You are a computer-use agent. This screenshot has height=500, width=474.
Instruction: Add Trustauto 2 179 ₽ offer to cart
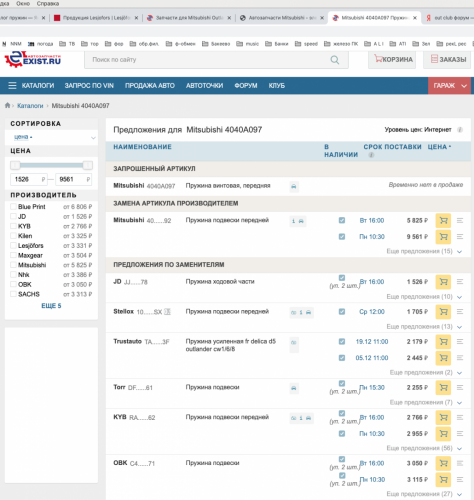coord(443,342)
